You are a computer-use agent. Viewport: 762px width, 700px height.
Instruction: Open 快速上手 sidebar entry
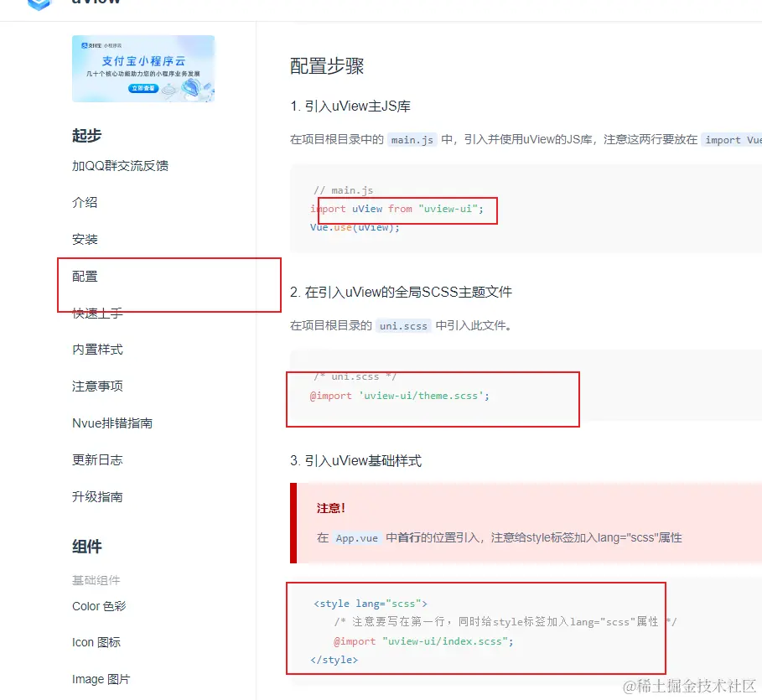[97, 313]
